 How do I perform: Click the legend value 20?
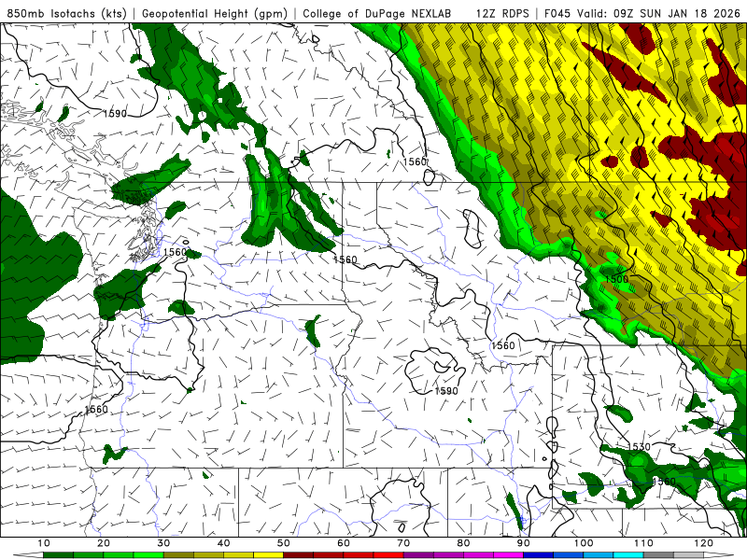pos(104,543)
